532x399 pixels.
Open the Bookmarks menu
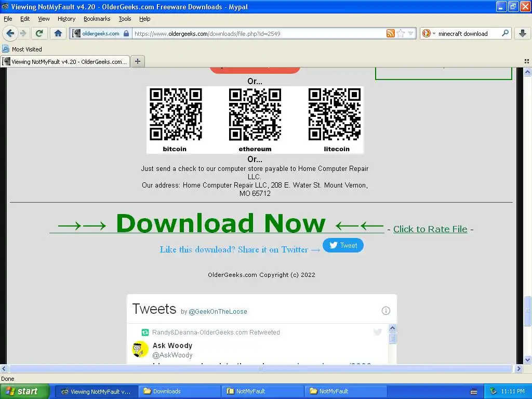97,19
